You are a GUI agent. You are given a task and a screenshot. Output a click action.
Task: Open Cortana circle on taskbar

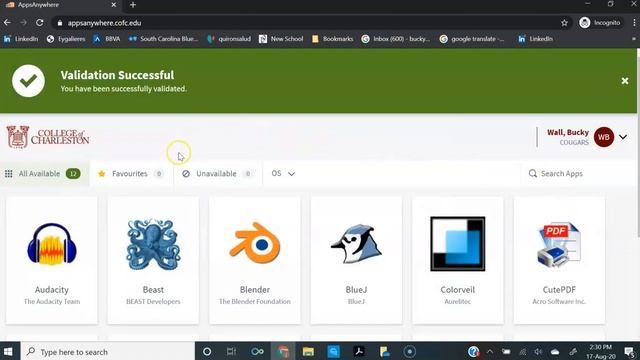(207, 351)
